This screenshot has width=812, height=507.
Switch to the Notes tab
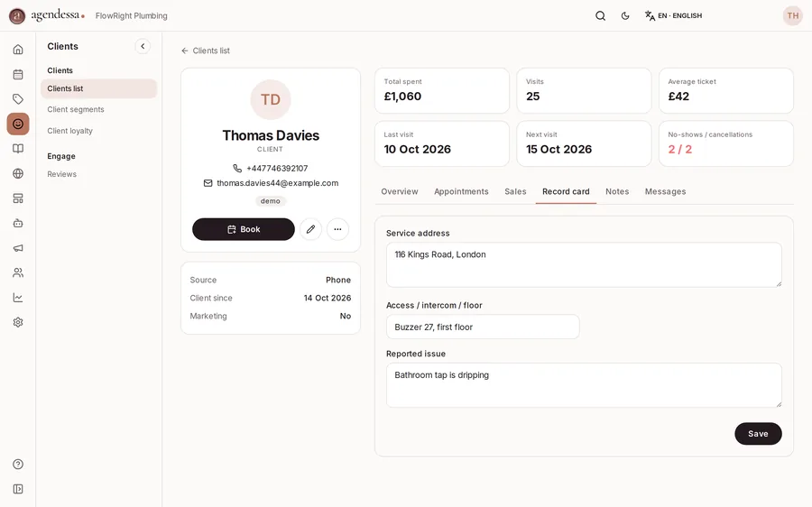point(617,191)
